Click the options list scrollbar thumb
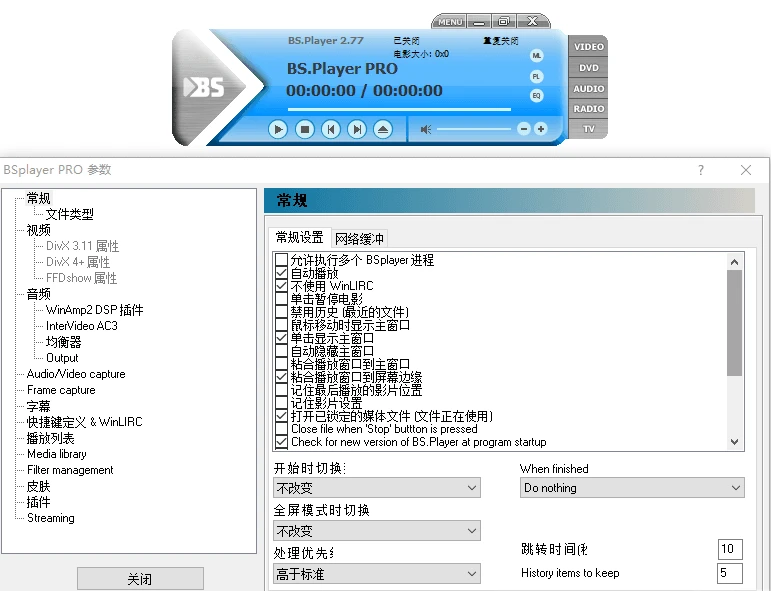This screenshot has width=771, height=591. 734,323
